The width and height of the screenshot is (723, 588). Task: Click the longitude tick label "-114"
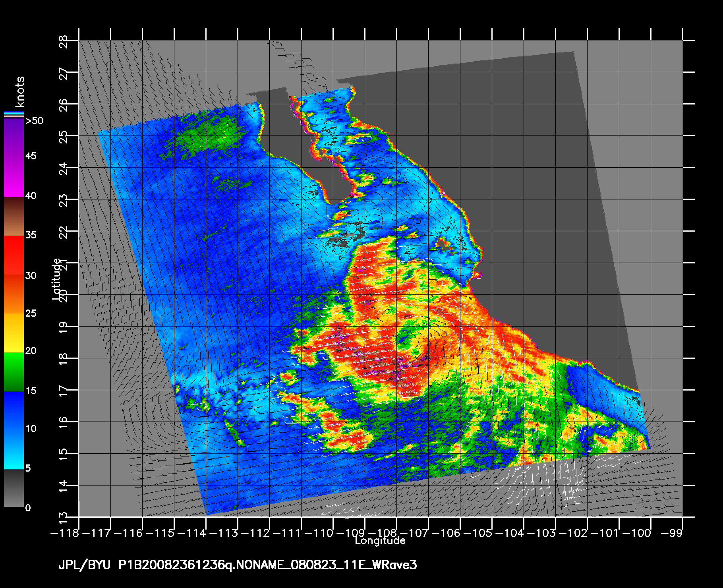coord(192,533)
